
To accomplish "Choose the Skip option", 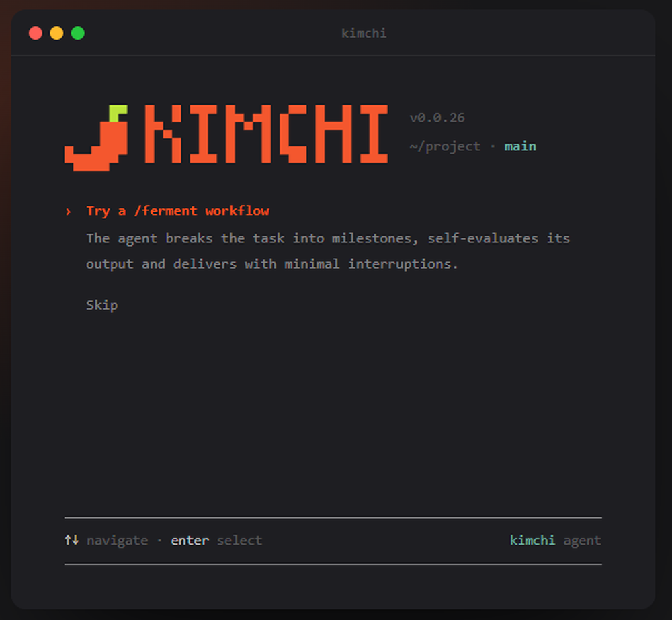I will click(x=101, y=305).
